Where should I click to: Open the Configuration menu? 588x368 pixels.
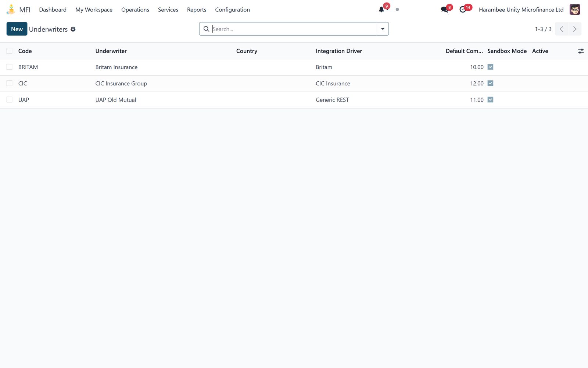pos(233,10)
